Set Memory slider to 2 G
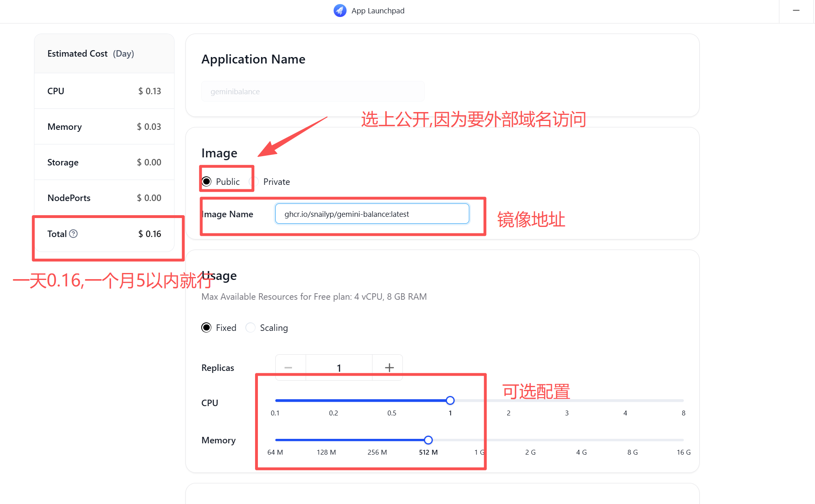 pyautogui.click(x=530, y=440)
